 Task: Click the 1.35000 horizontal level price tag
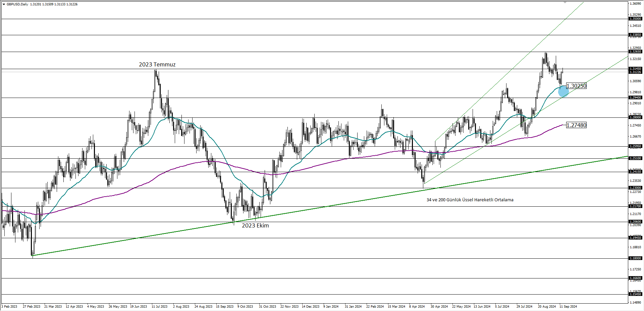[x=635, y=19]
